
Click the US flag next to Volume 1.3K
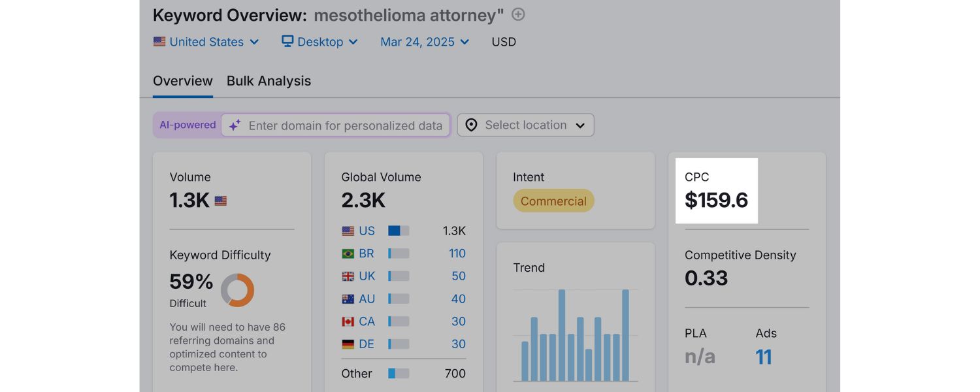(221, 201)
